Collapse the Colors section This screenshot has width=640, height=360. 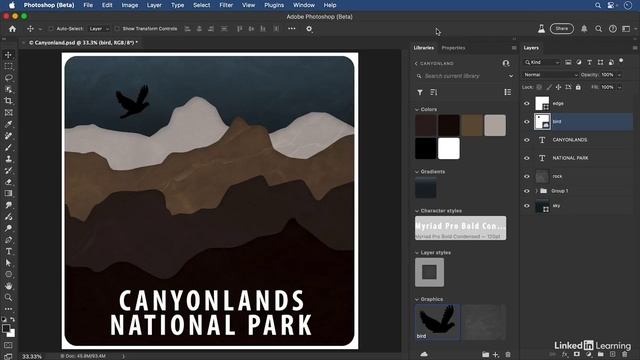coord(417,109)
